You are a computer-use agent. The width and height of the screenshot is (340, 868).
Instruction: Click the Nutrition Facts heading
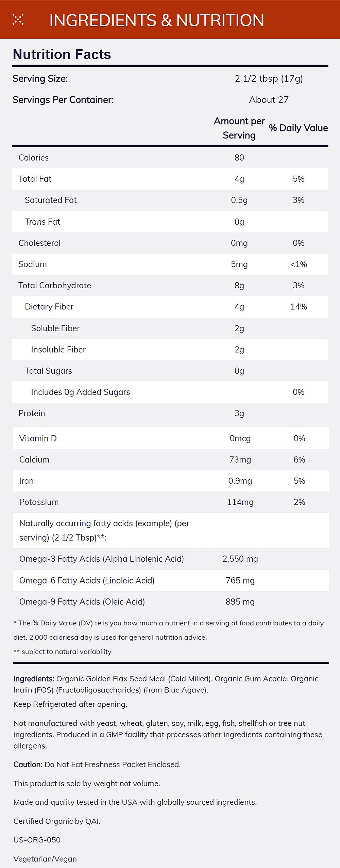click(x=62, y=54)
